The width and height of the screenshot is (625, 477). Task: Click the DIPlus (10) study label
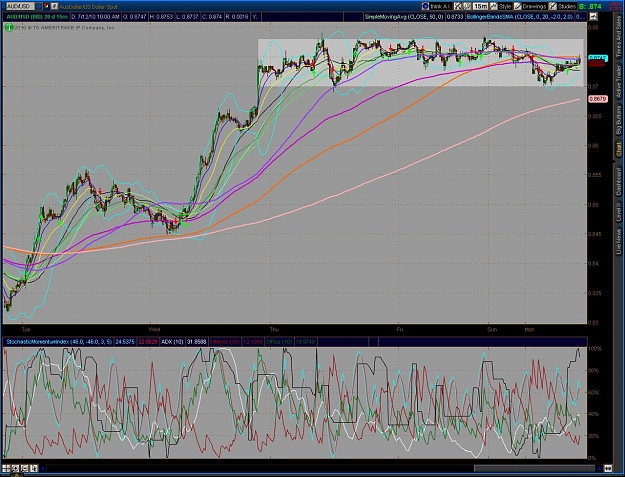pos(279,342)
